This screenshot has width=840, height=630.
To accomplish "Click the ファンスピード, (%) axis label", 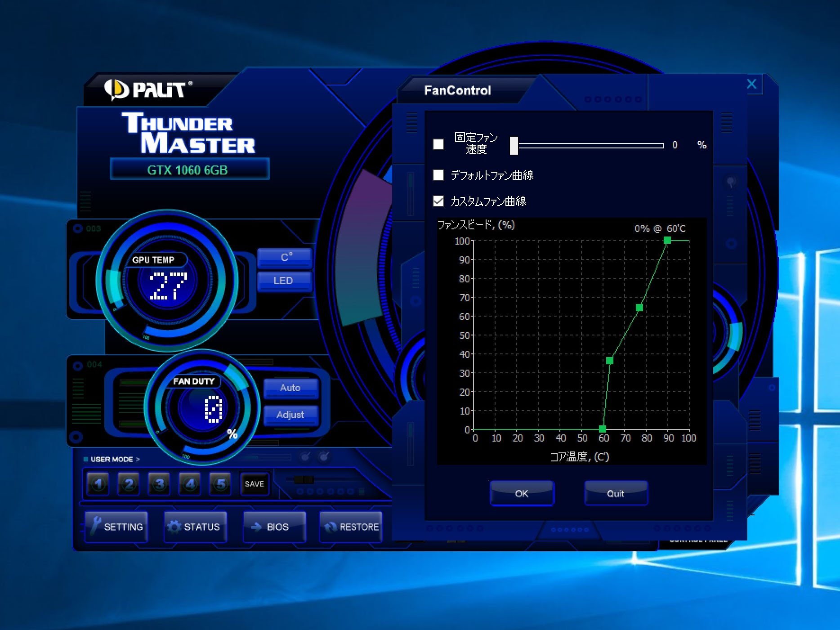I will [x=476, y=225].
